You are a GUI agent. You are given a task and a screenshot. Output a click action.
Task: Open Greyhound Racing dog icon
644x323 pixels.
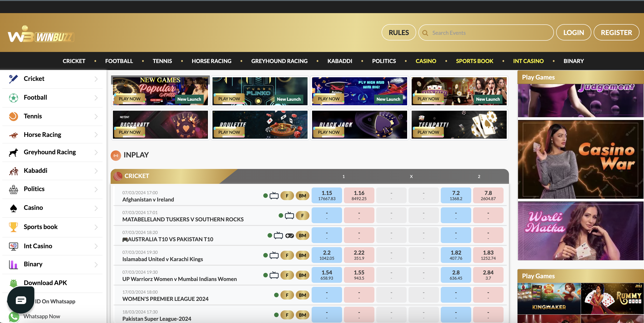(x=13, y=152)
